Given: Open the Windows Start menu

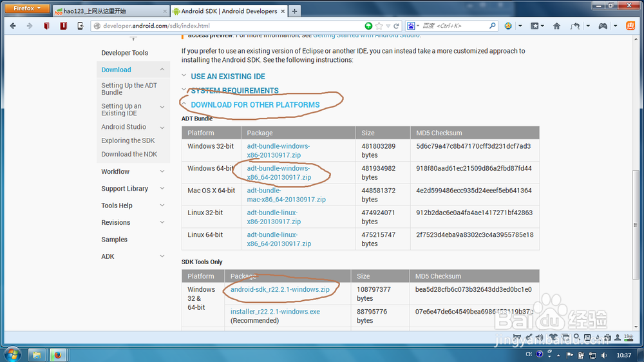Looking at the screenshot, I should (x=12, y=354).
